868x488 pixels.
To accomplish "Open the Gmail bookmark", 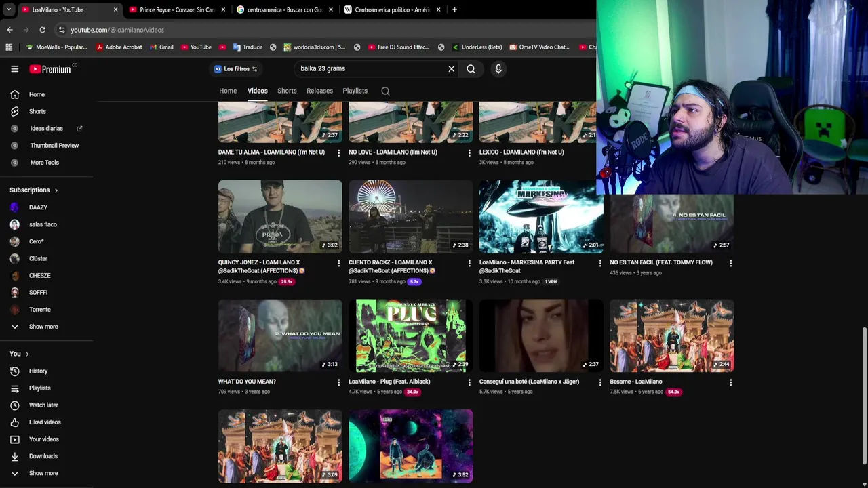I will pyautogui.click(x=161, y=47).
